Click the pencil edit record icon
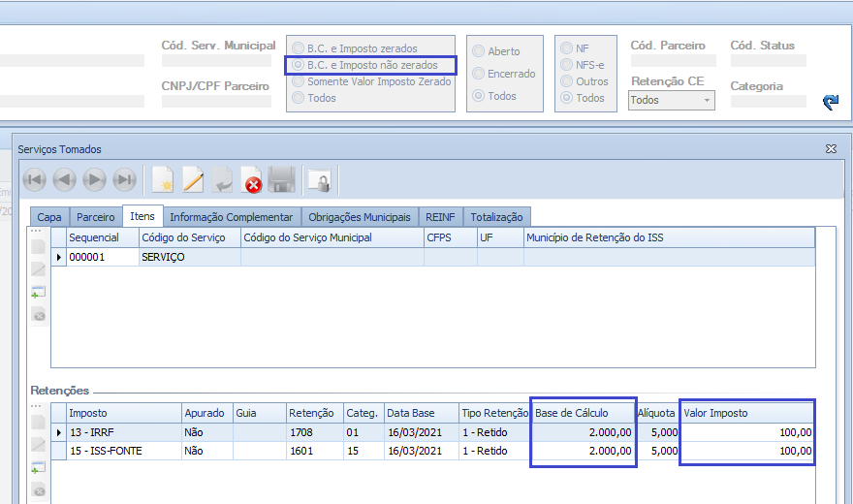Viewport: 853px width, 504px height. coord(193,180)
